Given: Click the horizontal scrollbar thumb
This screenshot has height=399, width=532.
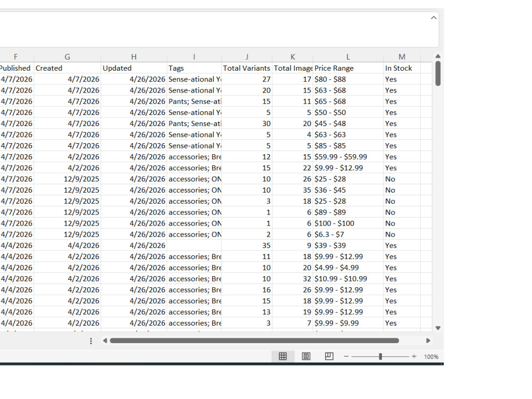Looking at the screenshot, I should 254,340.
